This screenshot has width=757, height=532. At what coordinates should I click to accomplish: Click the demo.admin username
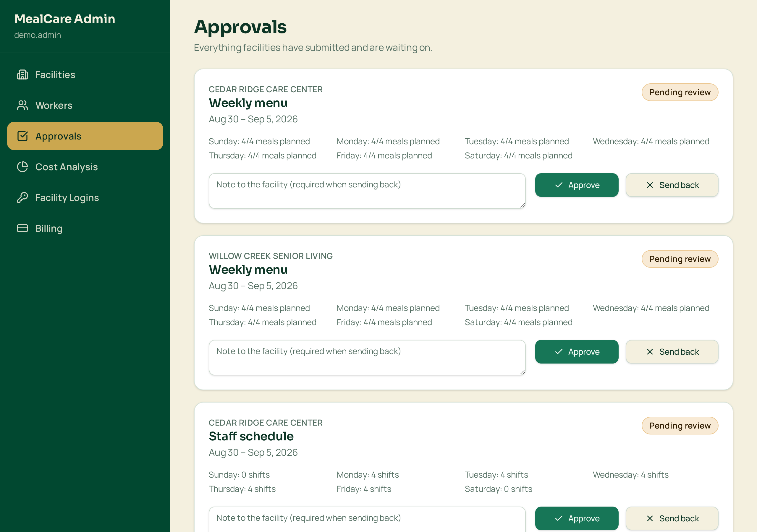[x=38, y=35]
